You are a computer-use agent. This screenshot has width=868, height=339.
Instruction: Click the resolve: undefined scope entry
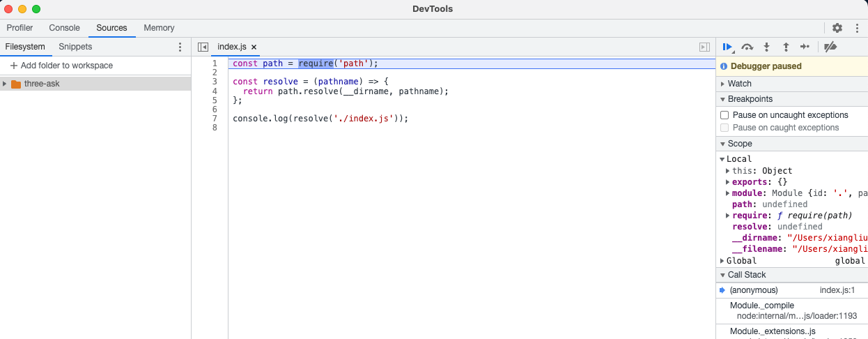click(x=777, y=227)
